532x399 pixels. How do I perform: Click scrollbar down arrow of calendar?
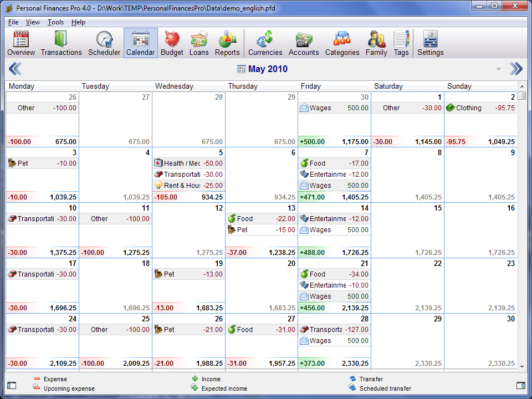[522, 366]
